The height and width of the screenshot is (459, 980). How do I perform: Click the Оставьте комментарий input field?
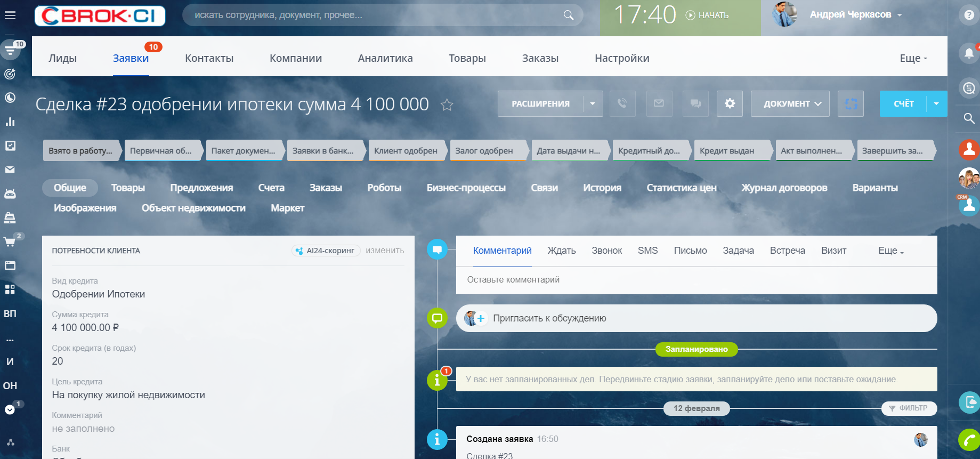tap(696, 280)
